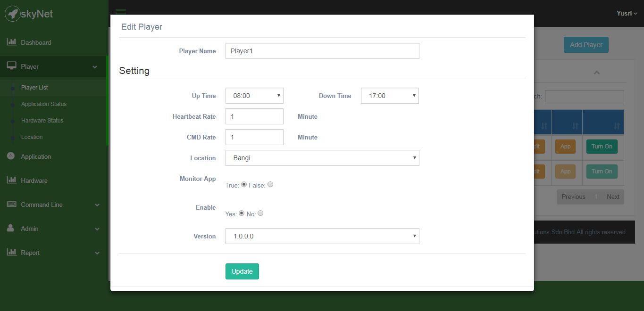644x311 pixels.
Task: Expand the Version dropdown
Action: coord(322,236)
